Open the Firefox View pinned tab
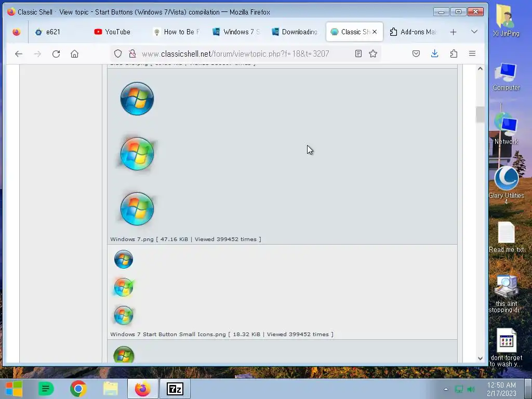 [16, 32]
